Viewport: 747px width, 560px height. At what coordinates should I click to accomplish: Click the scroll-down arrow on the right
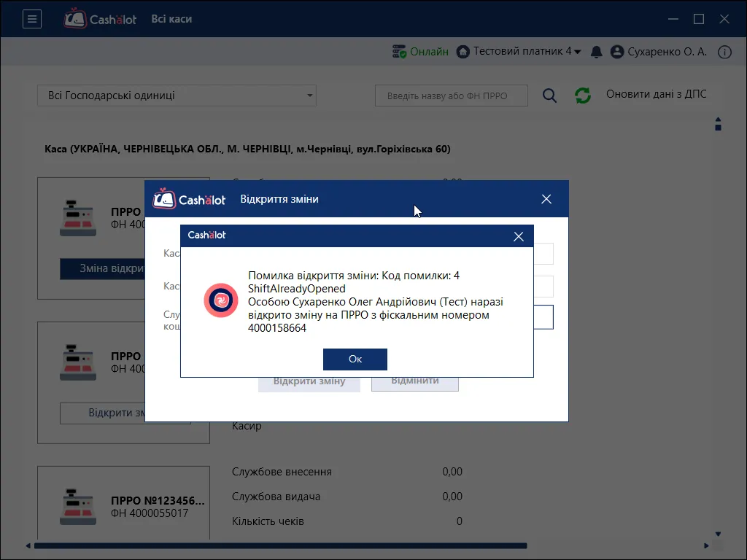pyautogui.click(x=718, y=534)
